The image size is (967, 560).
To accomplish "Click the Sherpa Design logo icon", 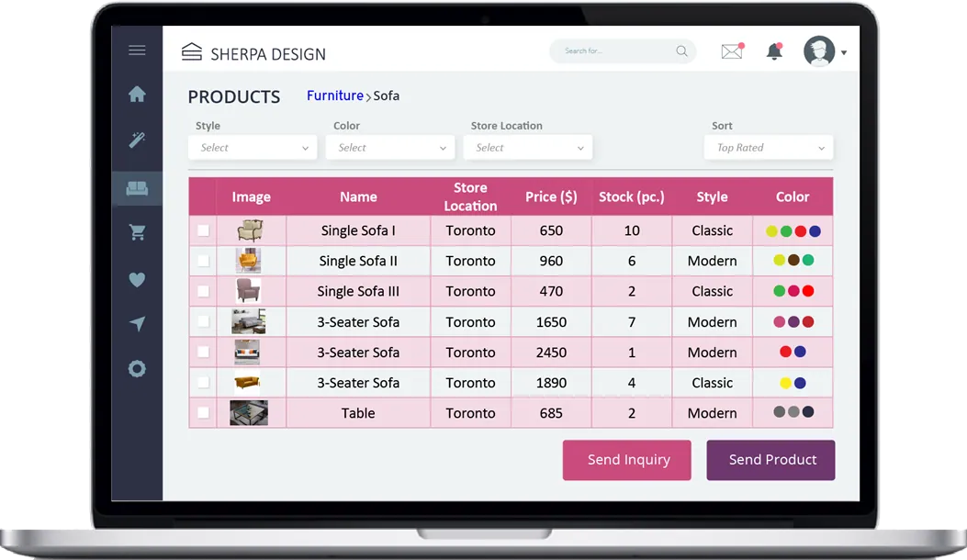I will (192, 51).
